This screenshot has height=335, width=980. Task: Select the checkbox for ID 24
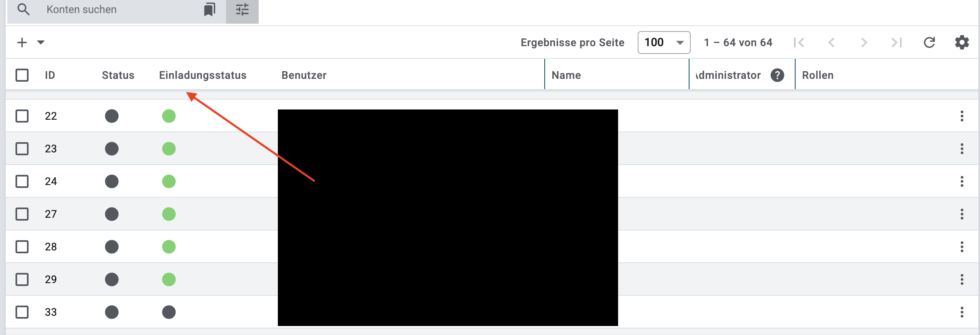coord(22,181)
